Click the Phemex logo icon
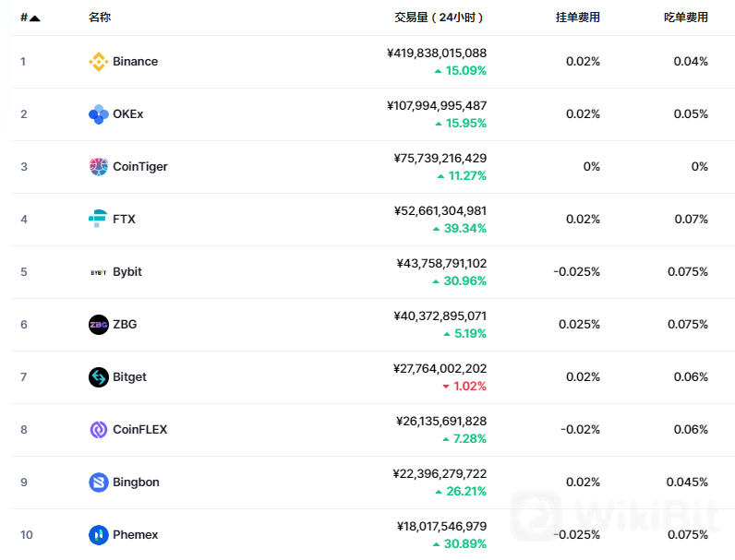Image resolution: width=735 pixels, height=560 pixels. (98, 535)
